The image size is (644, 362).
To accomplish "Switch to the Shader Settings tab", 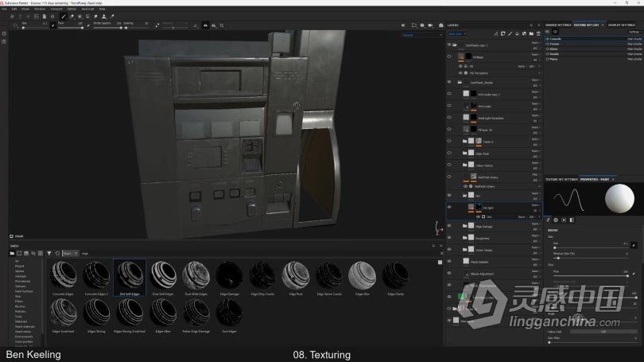I will pos(558,25).
